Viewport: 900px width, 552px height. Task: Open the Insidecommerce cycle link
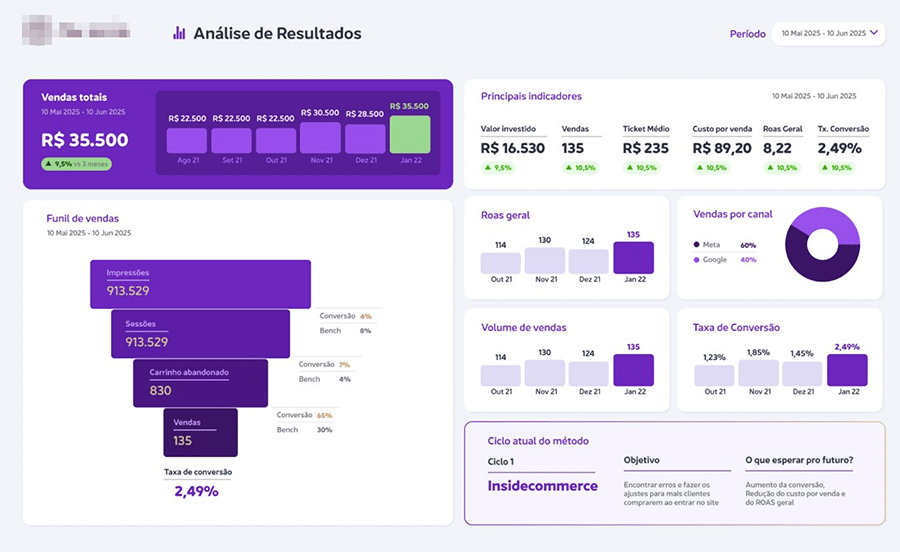542,486
